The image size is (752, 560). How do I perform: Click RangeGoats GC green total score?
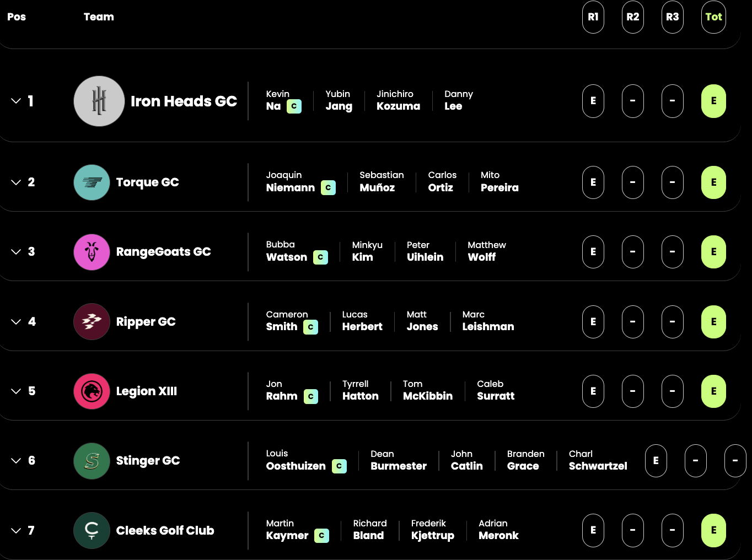[713, 252]
